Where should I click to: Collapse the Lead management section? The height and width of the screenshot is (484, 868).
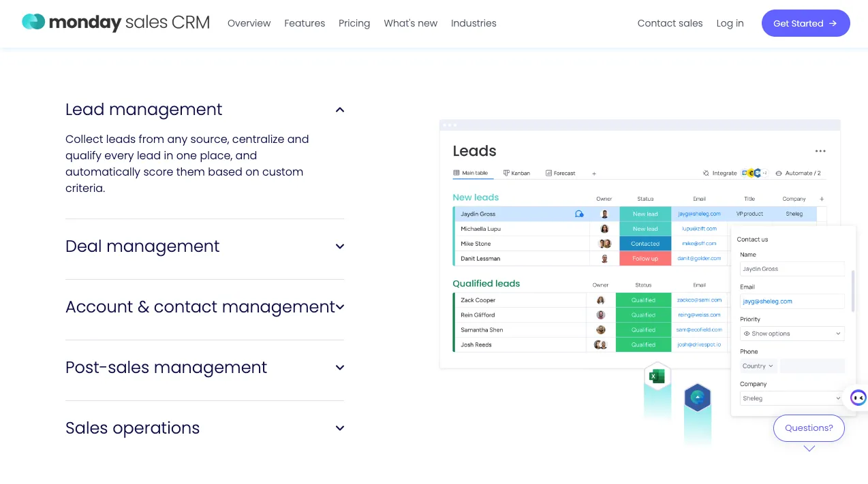tap(340, 110)
